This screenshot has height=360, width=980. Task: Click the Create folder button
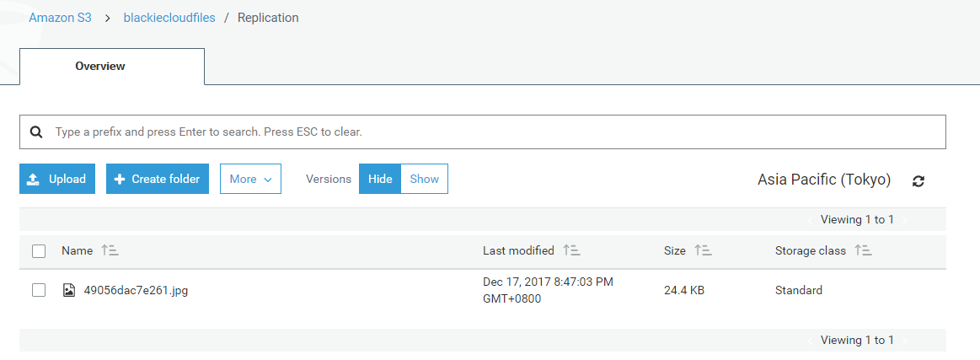pos(157,179)
